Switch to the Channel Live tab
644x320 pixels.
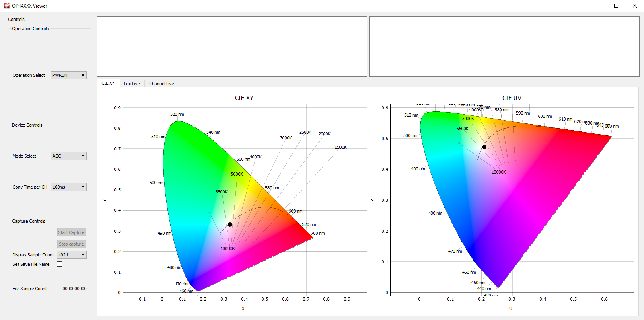[x=161, y=84]
